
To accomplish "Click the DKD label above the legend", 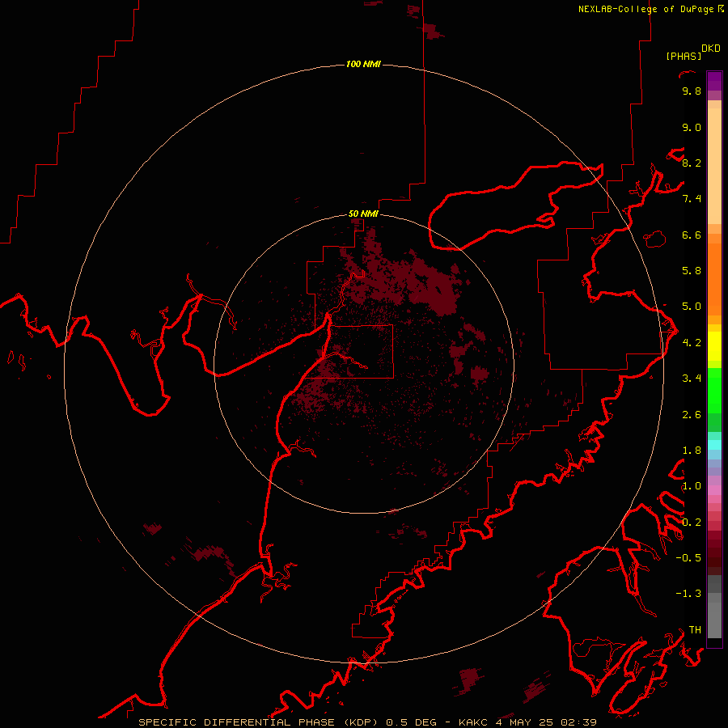I will pyautogui.click(x=711, y=49).
